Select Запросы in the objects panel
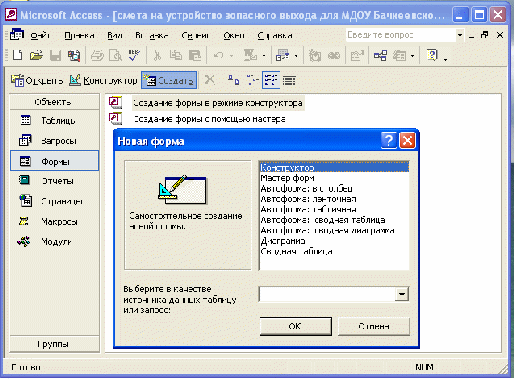The image size is (515, 379). pyautogui.click(x=54, y=141)
